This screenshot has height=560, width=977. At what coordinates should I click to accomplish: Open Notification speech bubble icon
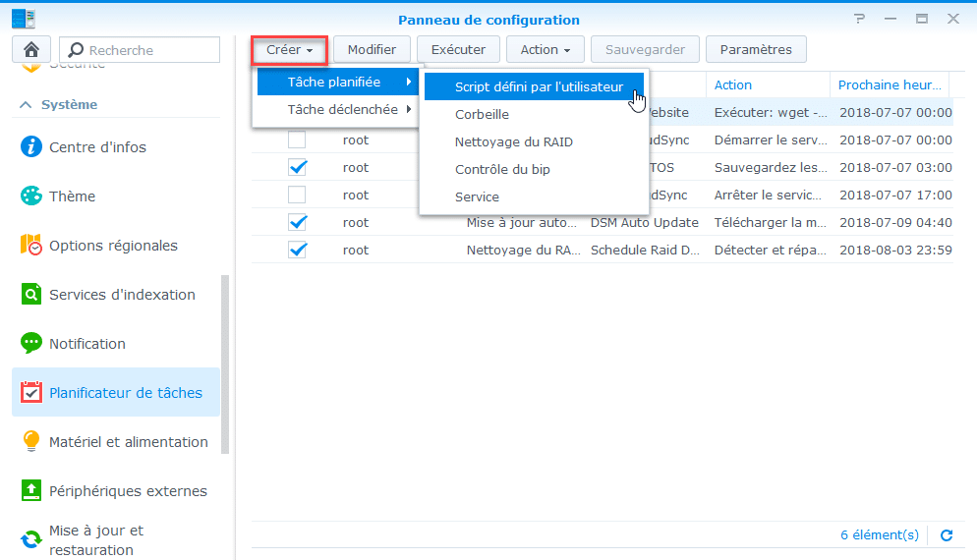pos(31,343)
